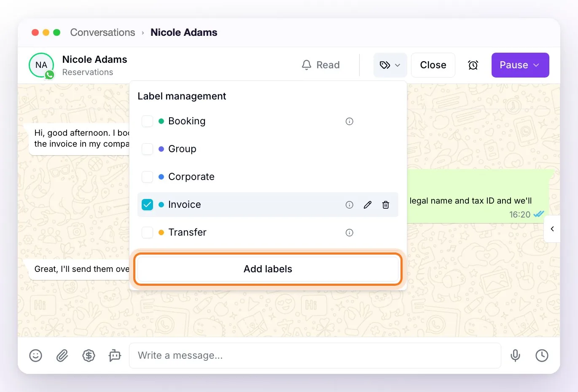The width and height of the screenshot is (578, 392).
Task: Set a reminder with the alarm clock icon
Action: (x=473, y=65)
